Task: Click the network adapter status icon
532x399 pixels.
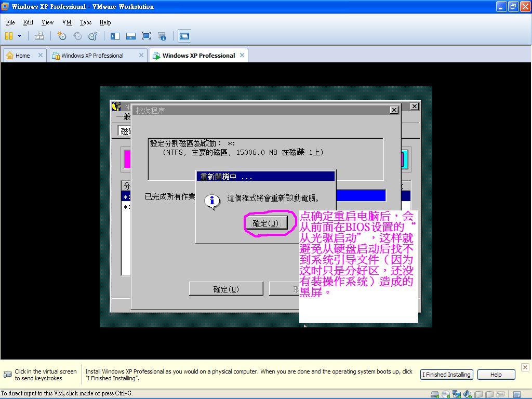Action: tap(457, 394)
